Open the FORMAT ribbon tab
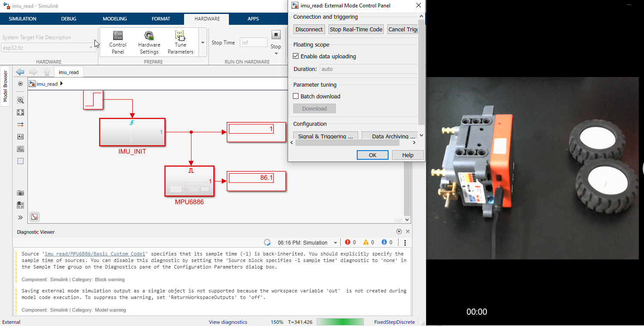 (x=161, y=19)
